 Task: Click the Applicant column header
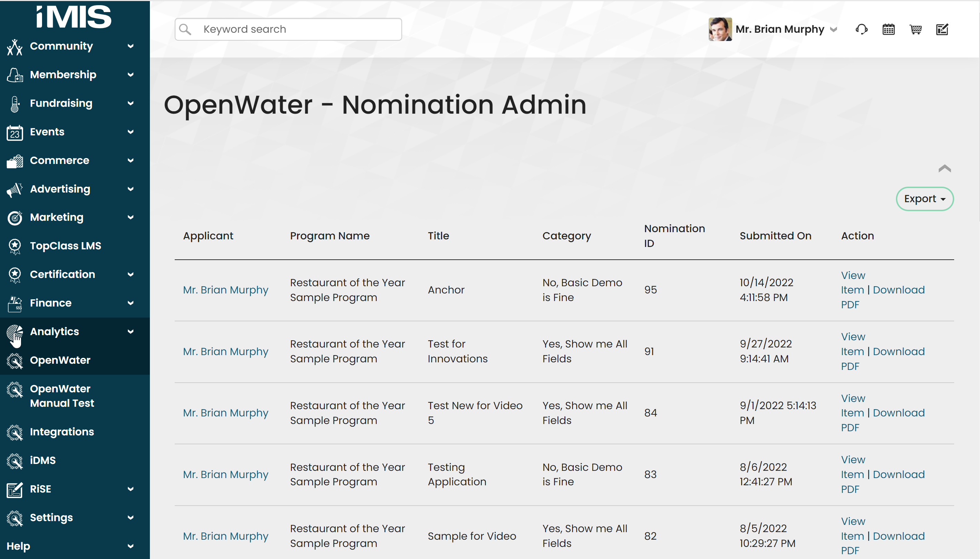(208, 236)
